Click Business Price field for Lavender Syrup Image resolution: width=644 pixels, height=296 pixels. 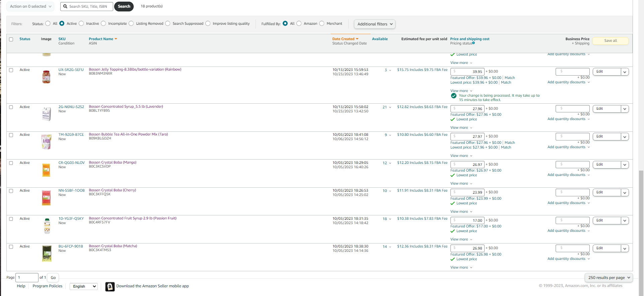(572, 109)
